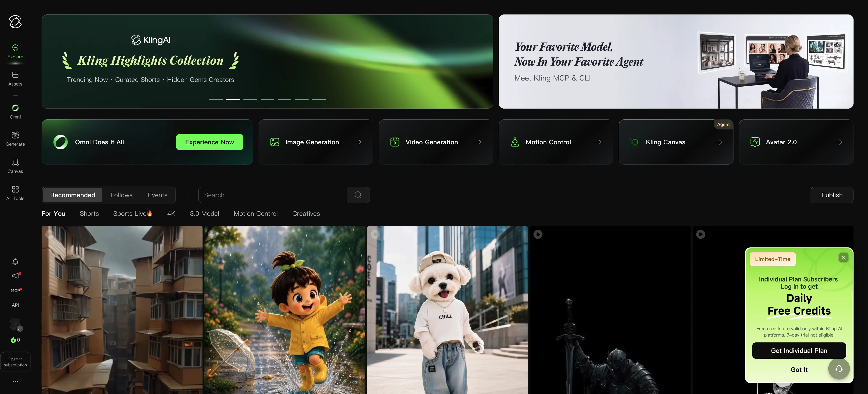Viewport: 868px width, 394px height.
Task: Select the first carousel indicator dash
Action: [216, 100]
